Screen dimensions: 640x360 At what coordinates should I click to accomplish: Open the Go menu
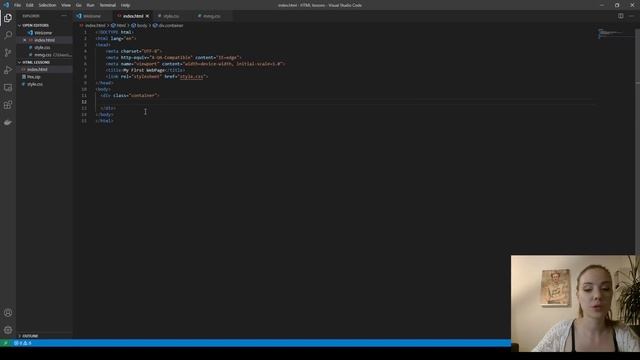pyautogui.click(x=79, y=5)
